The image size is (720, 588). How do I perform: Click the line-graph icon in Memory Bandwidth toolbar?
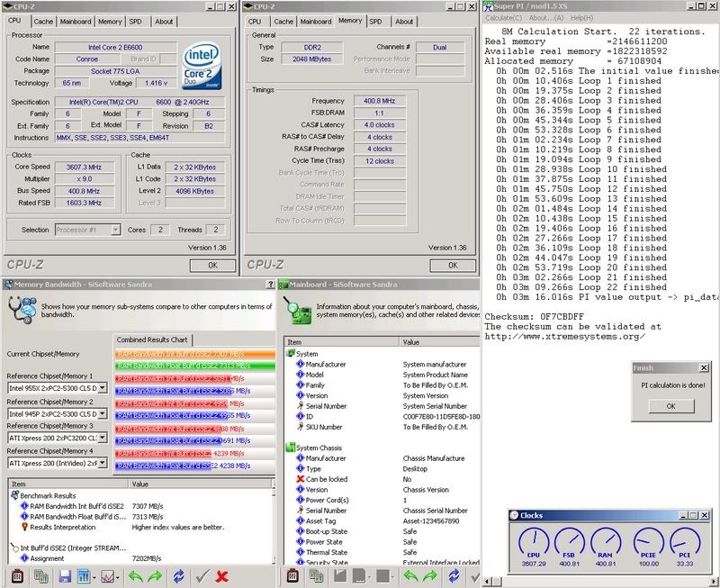(107, 576)
